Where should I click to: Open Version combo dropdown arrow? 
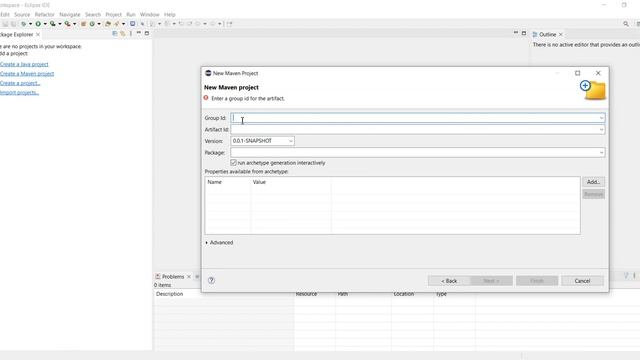(x=291, y=141)
